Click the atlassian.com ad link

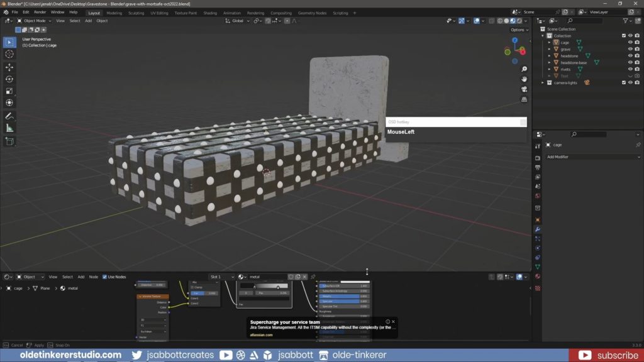[262, 335]
